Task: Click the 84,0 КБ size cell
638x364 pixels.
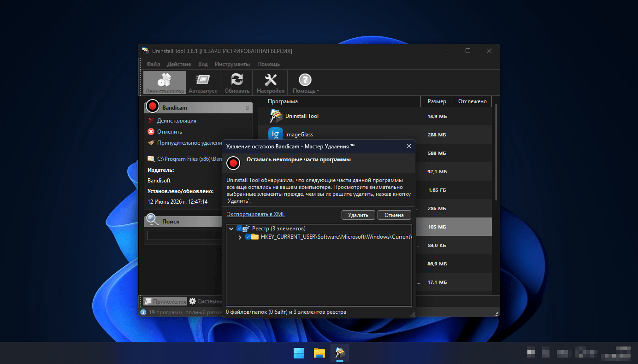Action: coord(437,245)
